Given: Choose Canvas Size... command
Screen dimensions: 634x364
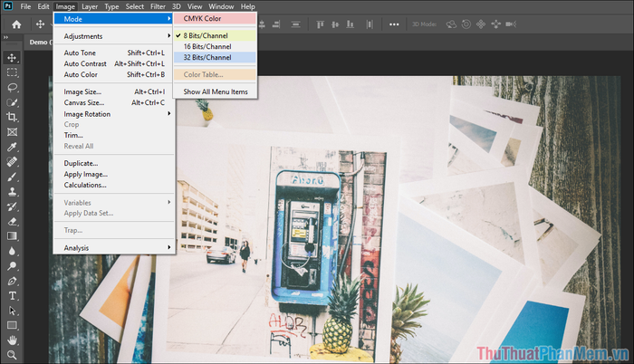Looking at the screenshot, I should tap(114, 102).
